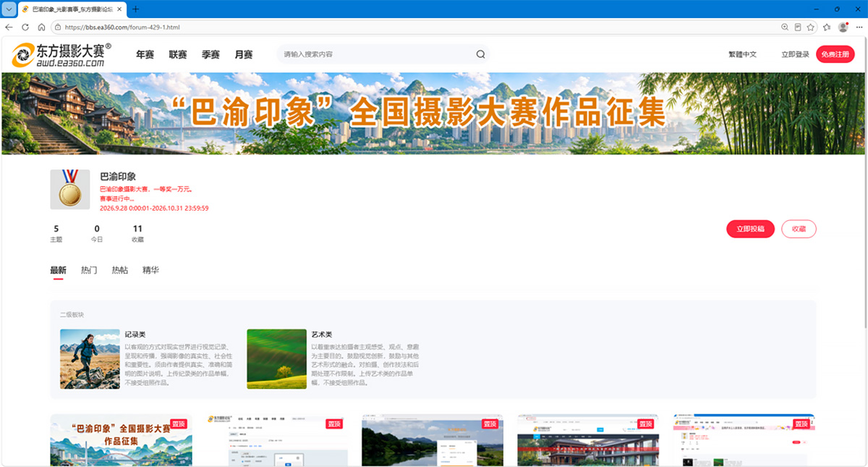Open the favorites list icon
Image resolution: width=868 pixels, height=467 pixels.
827,27
